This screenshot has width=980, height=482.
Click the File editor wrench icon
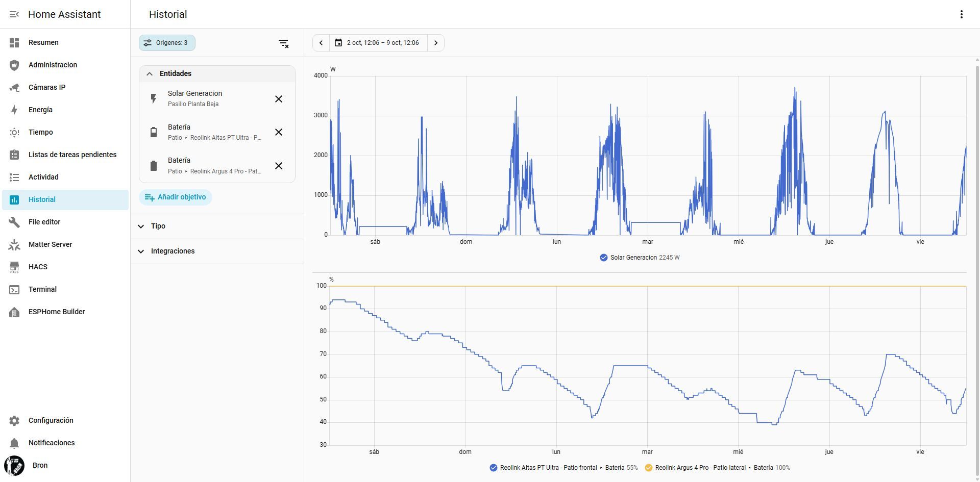point(14,222)
